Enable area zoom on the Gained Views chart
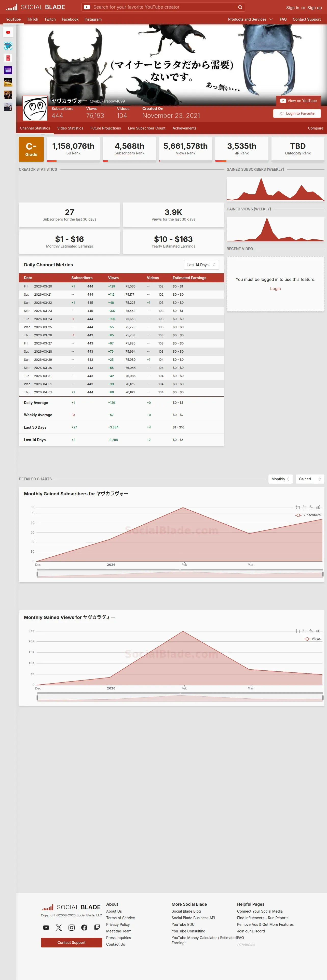 pyautogui.click(x=298, y=631)
